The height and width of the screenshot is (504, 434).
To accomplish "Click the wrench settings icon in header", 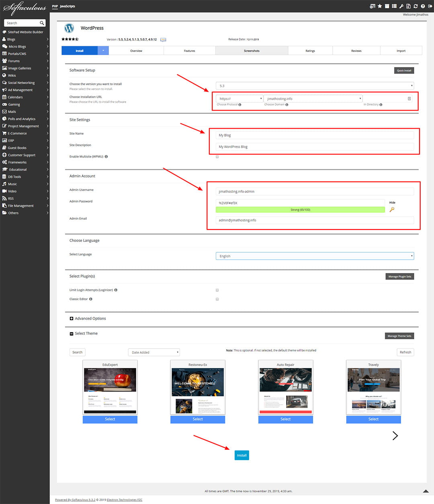I will (401, 6).
